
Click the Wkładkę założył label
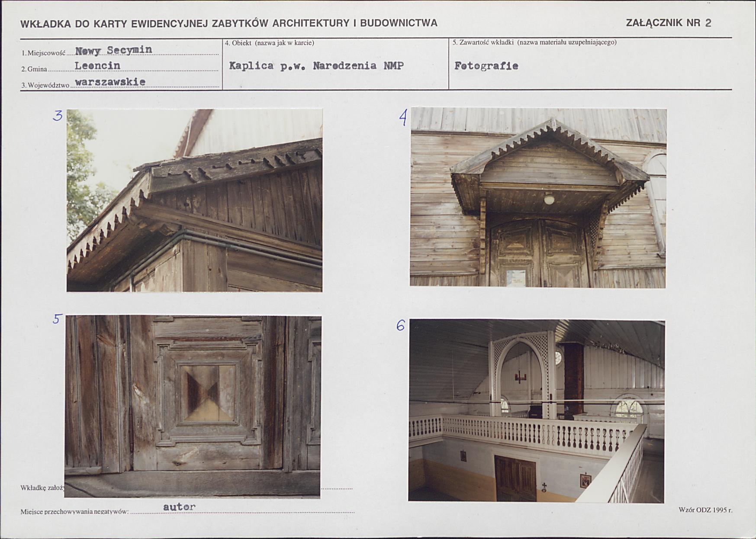pos(42,488)
